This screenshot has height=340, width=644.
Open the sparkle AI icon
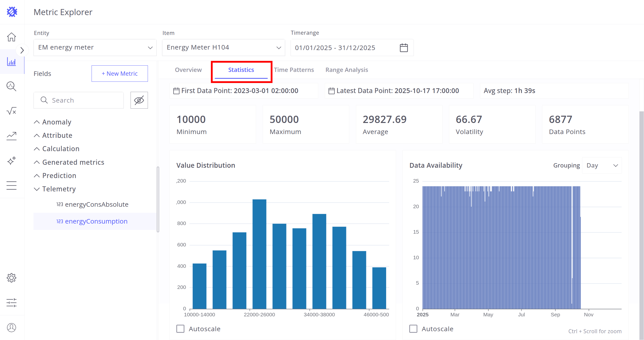coord(12,161)
